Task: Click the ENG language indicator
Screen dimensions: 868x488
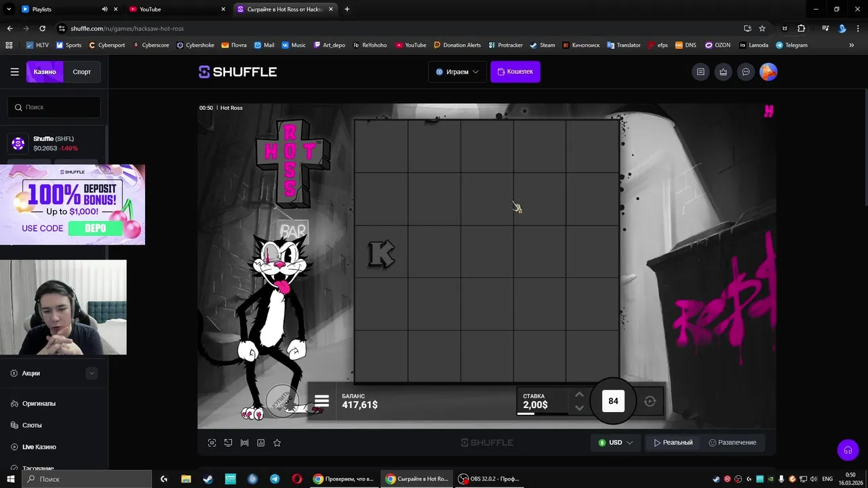Action: (827, 479)
